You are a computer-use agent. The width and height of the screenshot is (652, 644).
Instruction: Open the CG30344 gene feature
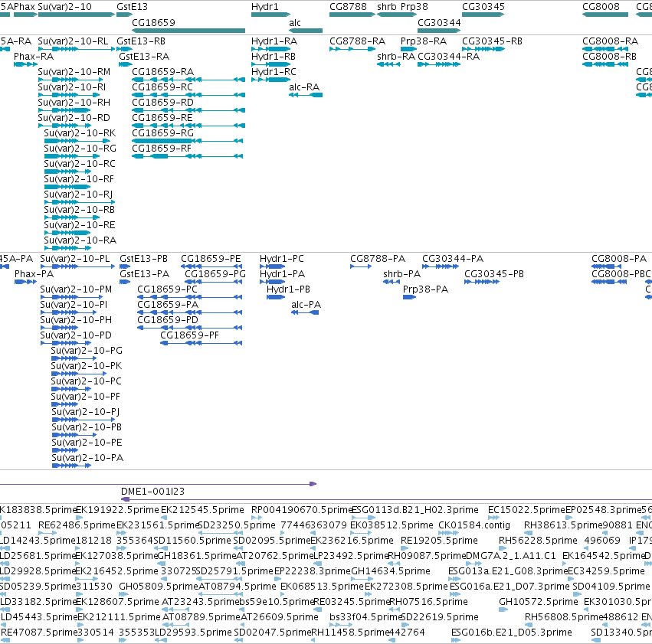click(439, 31)
